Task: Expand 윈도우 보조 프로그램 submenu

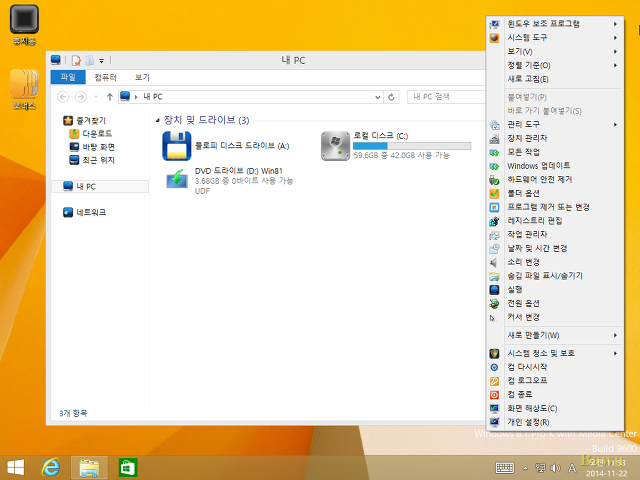Action: coord(555,24)
